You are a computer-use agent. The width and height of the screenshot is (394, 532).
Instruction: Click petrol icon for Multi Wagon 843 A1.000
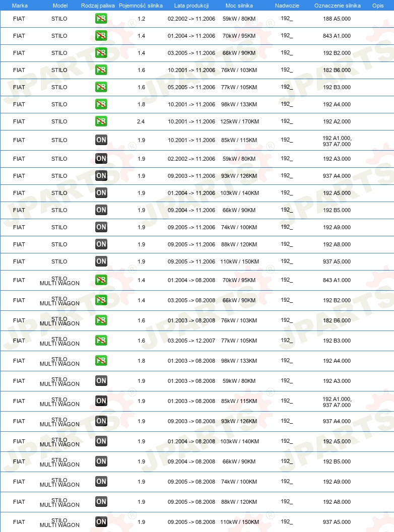pyautogui.click(x=101, y=280)
